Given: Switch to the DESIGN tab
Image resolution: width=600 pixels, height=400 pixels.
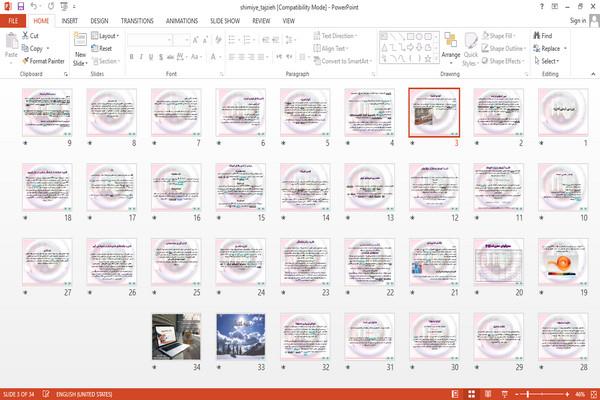Looking at the screenshot, I should [99, 21].
